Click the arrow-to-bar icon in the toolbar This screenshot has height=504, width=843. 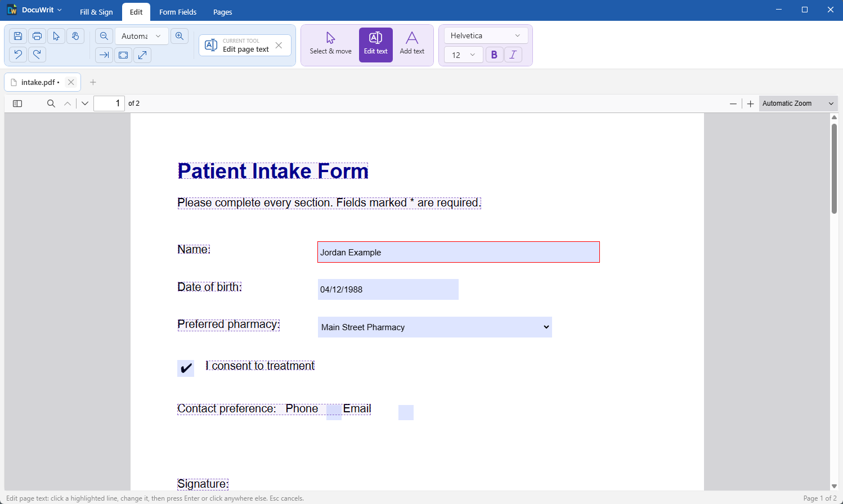(x=104, y=55)
